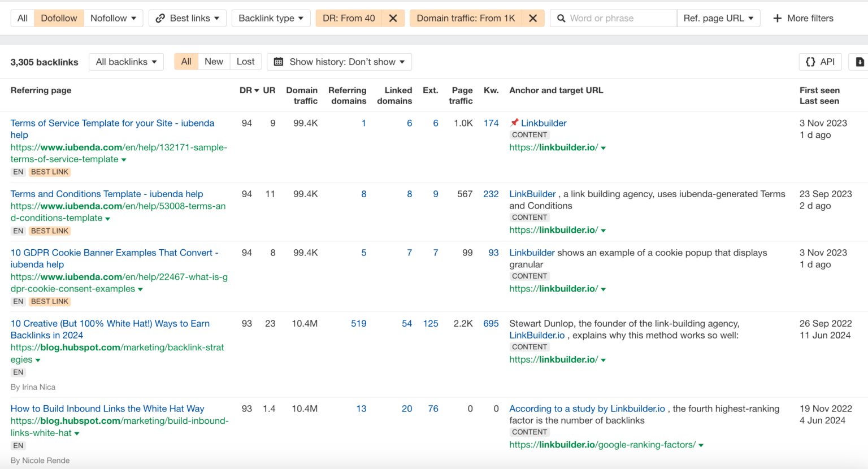Image resolution: width=868 pixels, height=469 pixels.
Task: Expand the backlink-strategies URL dropdown arrow
Action: [x=38, y=361]
